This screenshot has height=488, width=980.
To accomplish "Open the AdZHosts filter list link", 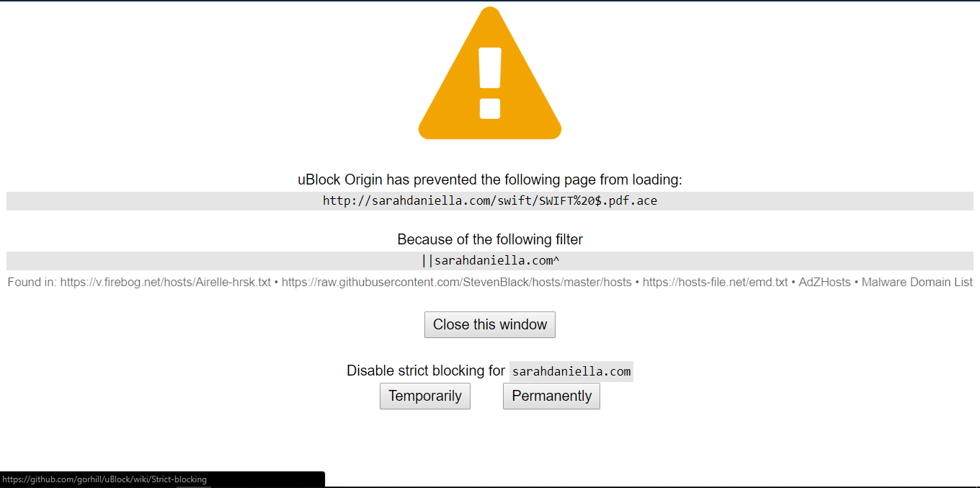I will coord(825,283).
